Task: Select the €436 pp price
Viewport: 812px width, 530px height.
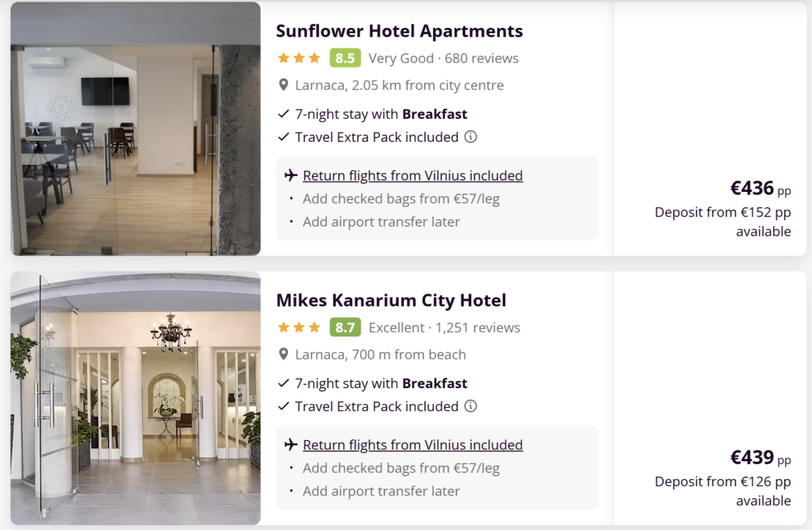Action: pyautogui.click(x=759, y=189)
